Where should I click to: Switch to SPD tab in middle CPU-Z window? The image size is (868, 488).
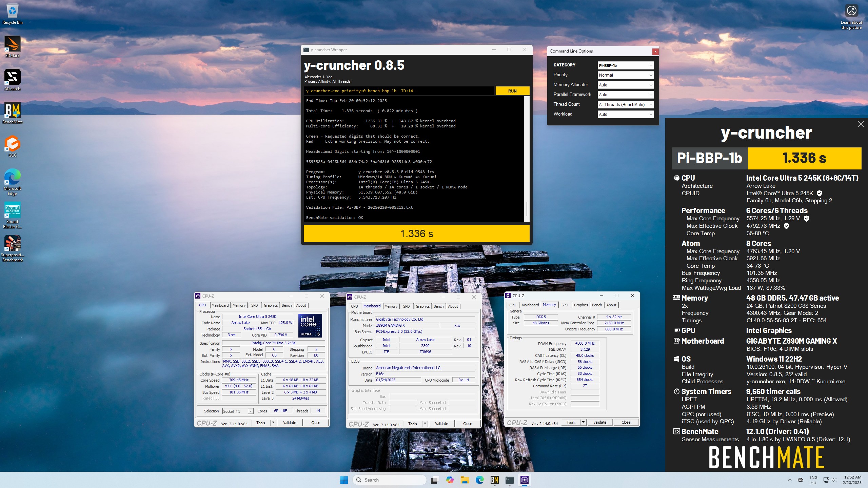pyautogui.click(x=406, y=306)
